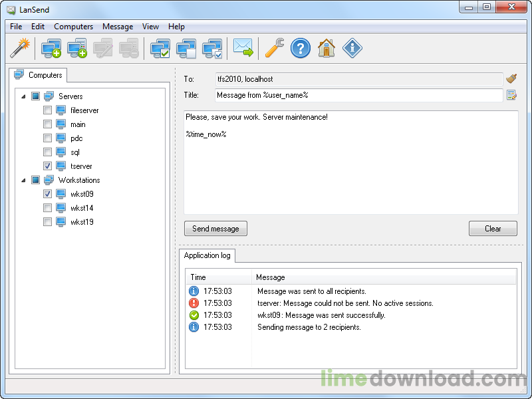Click the red error icon in log
The image size is (532, 399).
194,303
